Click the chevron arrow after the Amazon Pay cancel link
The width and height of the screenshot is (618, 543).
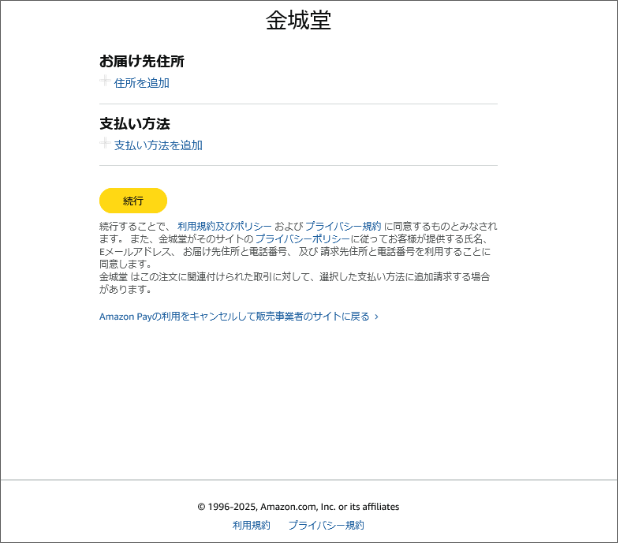pyautogui.click(x=376, y=317)
